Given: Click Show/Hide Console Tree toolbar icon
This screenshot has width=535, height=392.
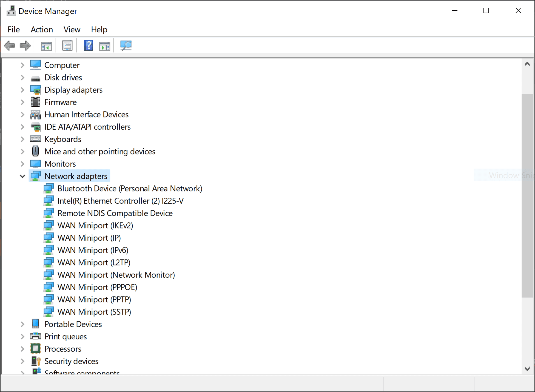Looking at the screenshot, I should [x=46, y=46].
